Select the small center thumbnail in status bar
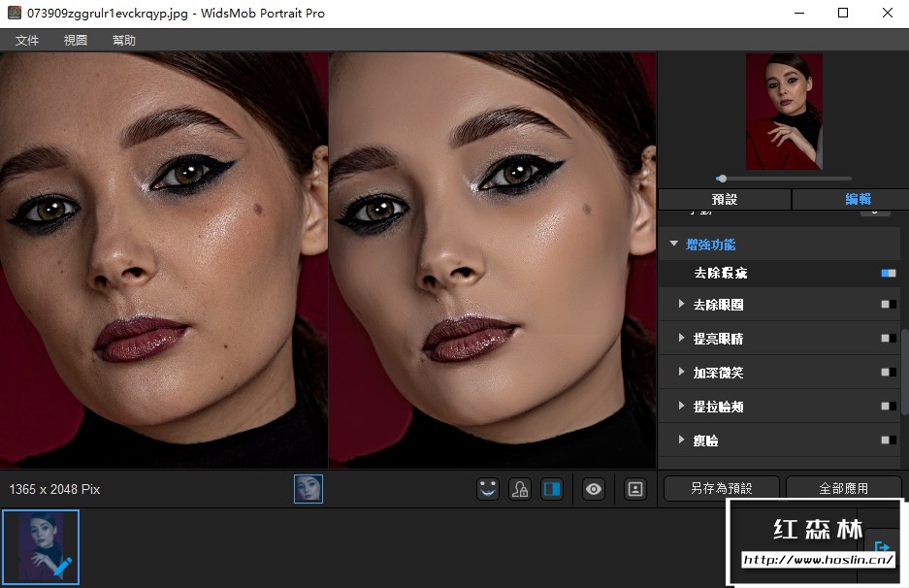The image size is (909, 588). click(308, 489)
